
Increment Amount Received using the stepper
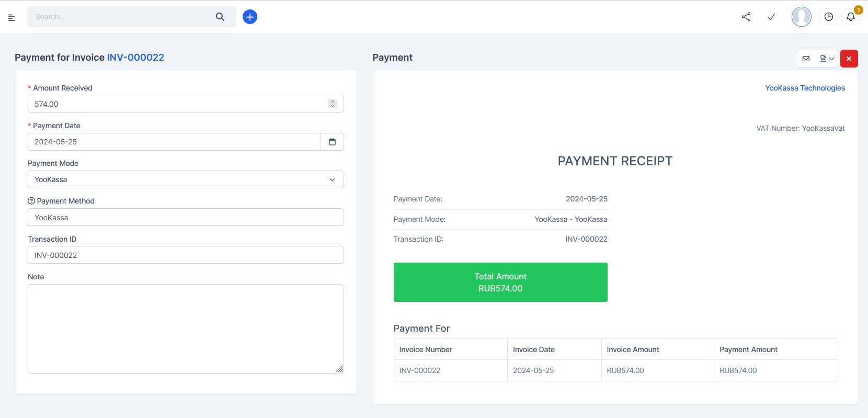tap(332, 101)
